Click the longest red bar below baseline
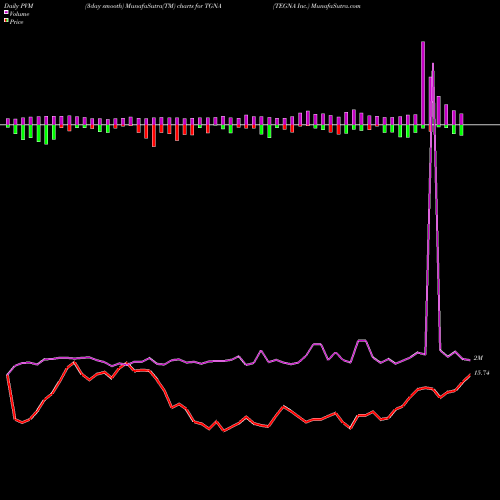Viewport: 500px width, 500px height. pyautogui.click(x=154, y=136)
